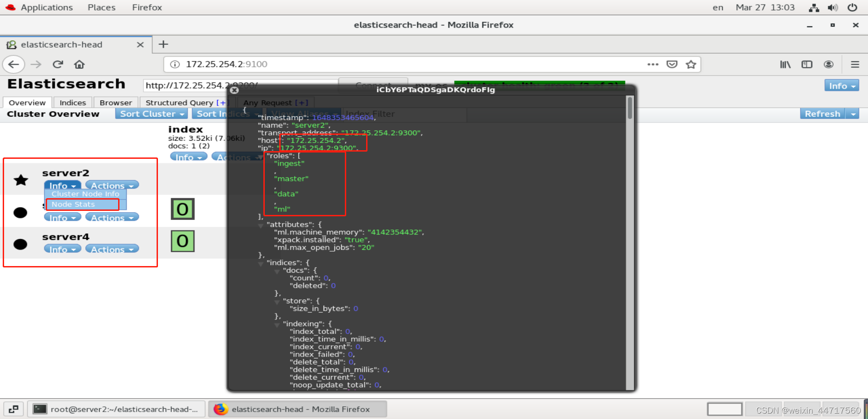Viewport: 868px width, 419px height.
Task: Collapse the "indexing" JSON section
Action: coord(277,325)
